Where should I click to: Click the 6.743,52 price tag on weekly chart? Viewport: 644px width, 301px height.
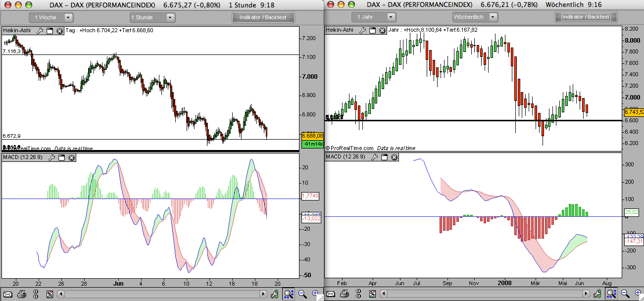point(634,112)
